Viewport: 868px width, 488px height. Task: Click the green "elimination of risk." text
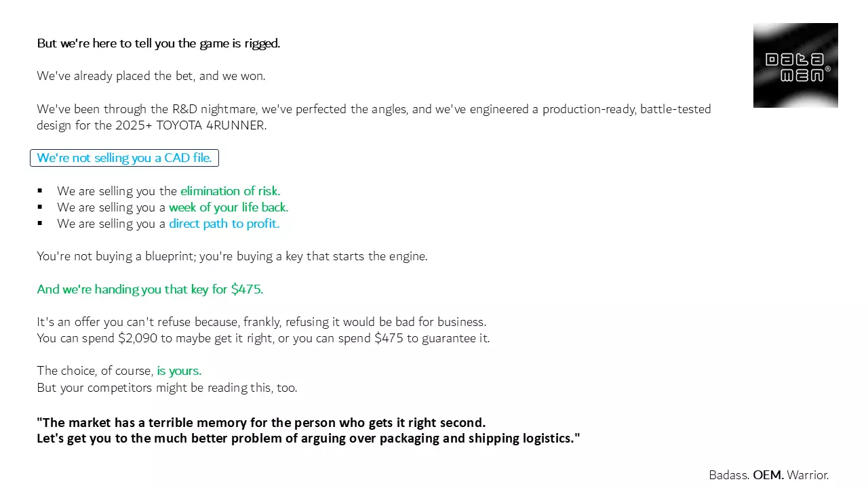(230, 191)
